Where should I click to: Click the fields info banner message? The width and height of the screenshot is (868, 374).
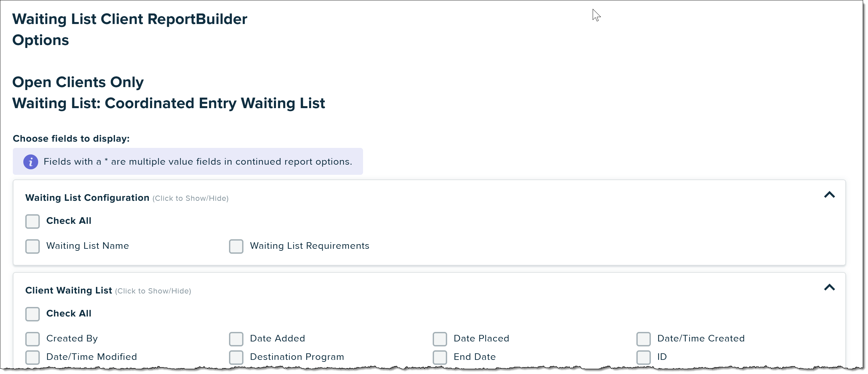(198, 162)
